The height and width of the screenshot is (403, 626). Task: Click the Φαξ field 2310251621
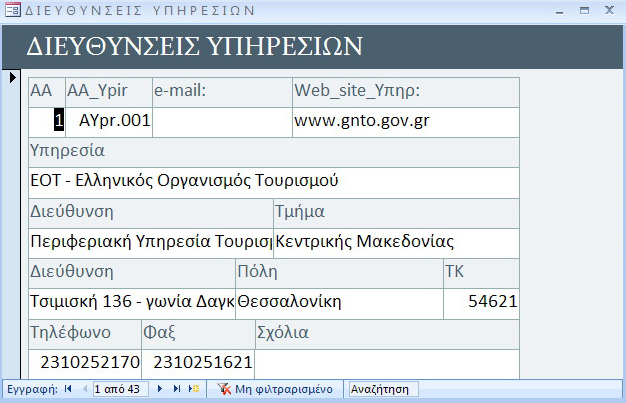(x=198, y=362)
